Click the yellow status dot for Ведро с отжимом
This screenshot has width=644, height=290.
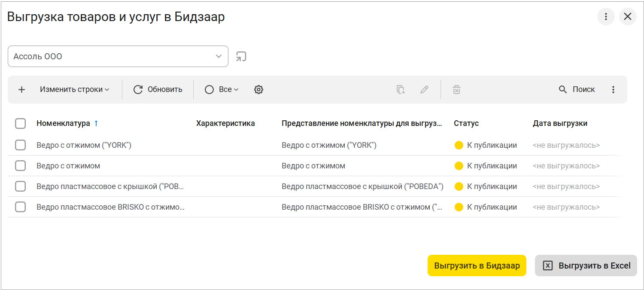tap(459, 166)
